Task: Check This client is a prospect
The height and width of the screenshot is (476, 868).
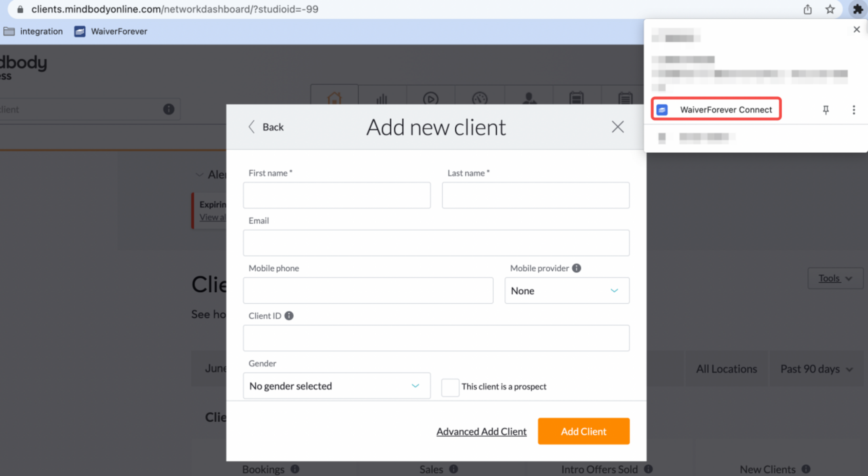Action: pyautogui.click(x=450, y=387)
